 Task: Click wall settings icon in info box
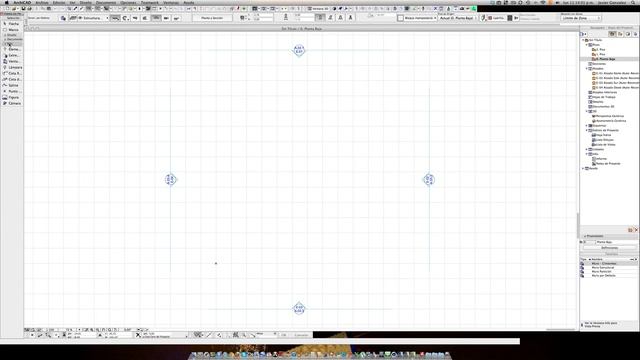tap(63, 18)
